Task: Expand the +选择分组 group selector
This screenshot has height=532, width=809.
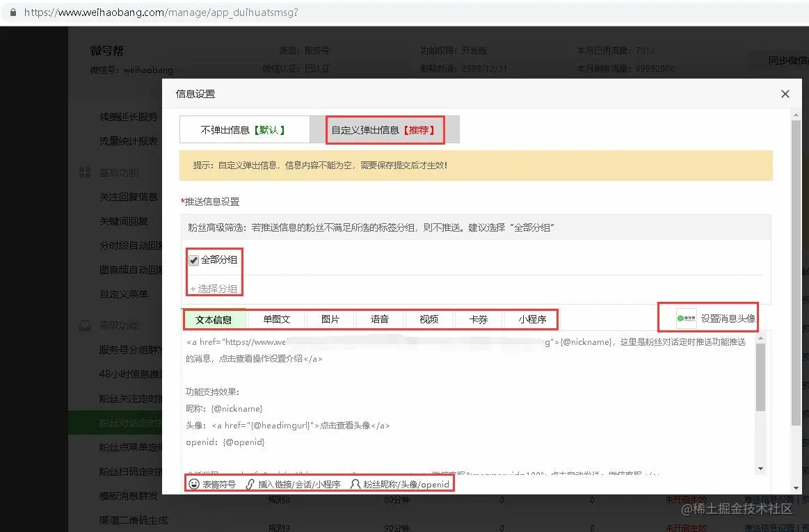Action: (x=212, y=287)
